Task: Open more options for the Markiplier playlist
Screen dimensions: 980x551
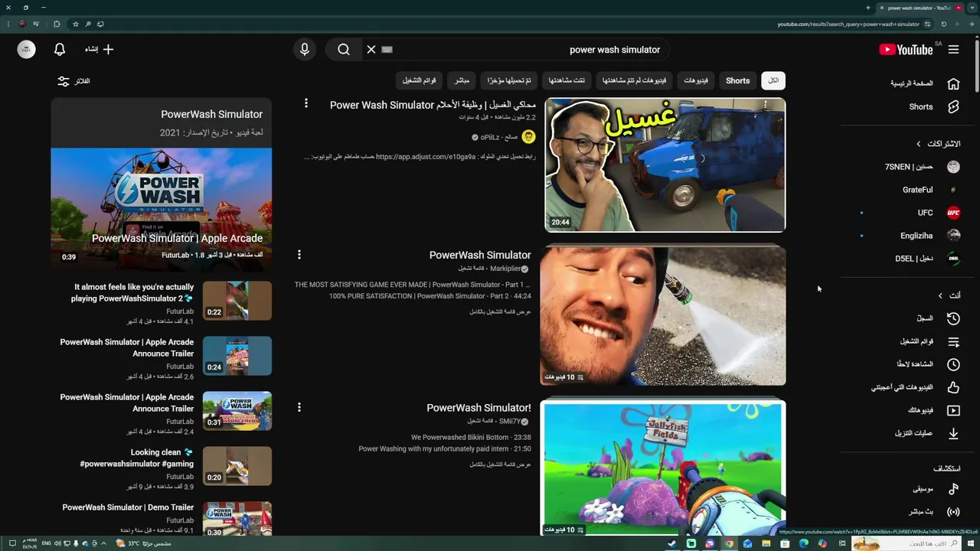Action: coord(299,254)
